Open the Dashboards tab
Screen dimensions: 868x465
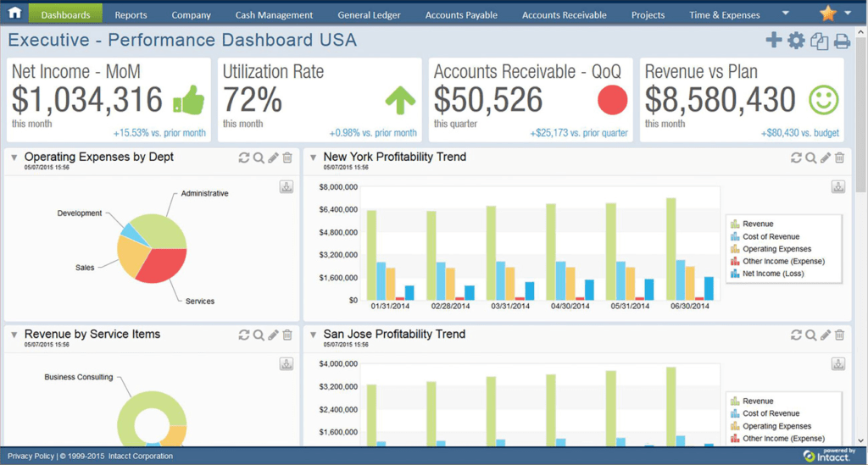pos(65,14)
